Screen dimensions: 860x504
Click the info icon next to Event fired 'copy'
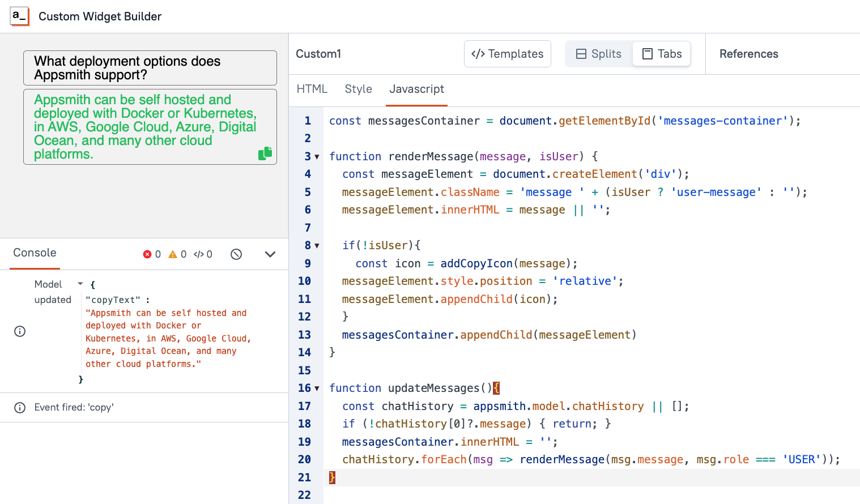[20, 407]
